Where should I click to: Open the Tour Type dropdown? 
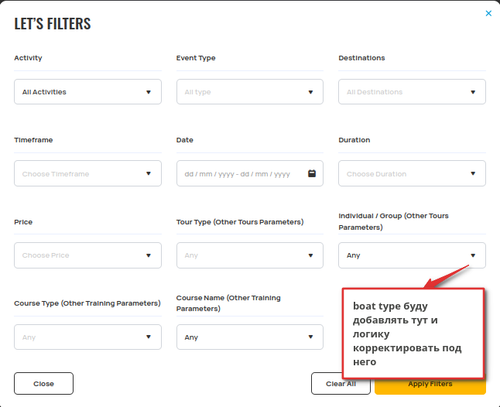coord(250,255)
